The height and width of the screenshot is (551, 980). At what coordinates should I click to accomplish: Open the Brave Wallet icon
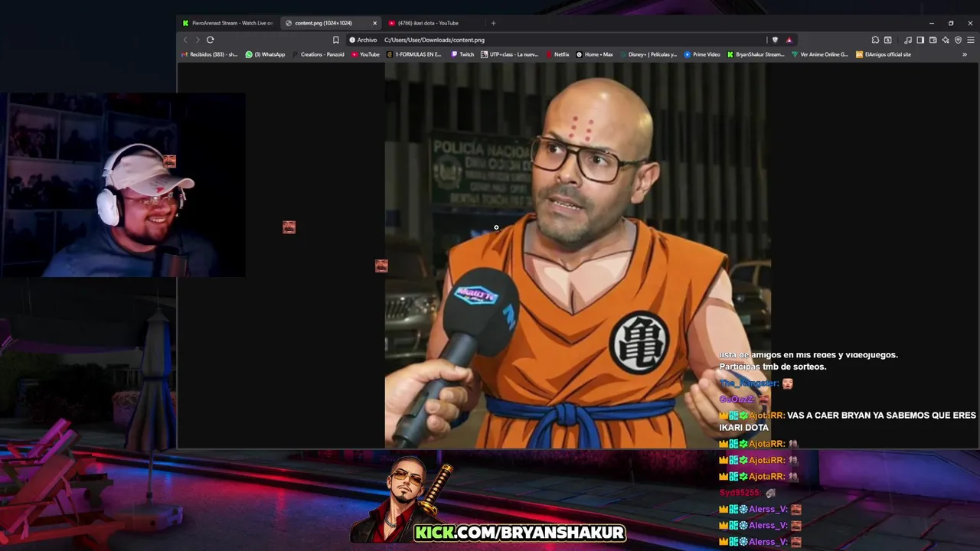click(x=933, y=40)
